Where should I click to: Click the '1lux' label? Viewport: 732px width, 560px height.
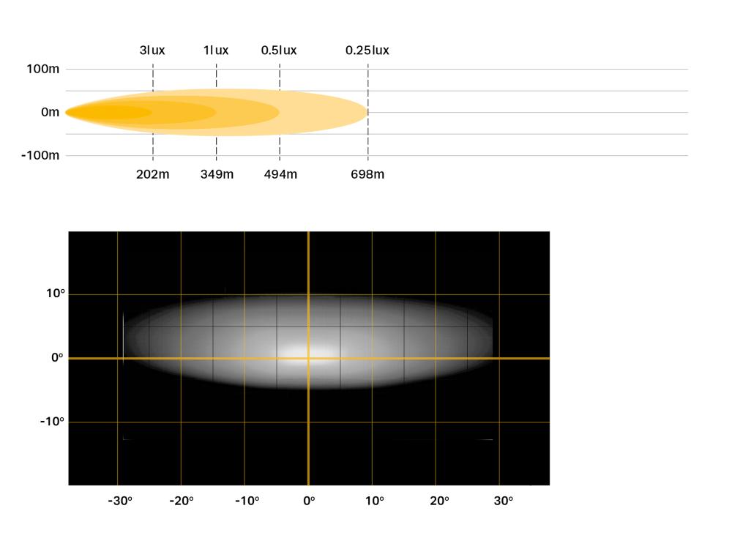tap(216, 50)
